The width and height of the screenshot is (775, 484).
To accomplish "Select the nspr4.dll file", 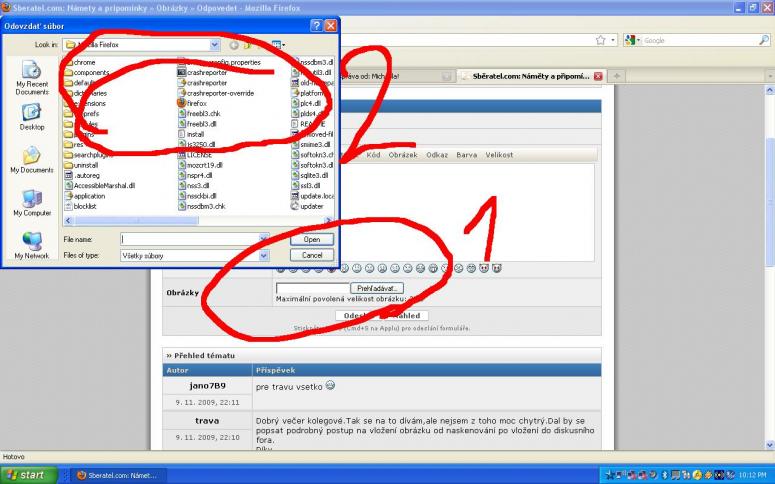I will pyautogui.click(x=195, y=176).
